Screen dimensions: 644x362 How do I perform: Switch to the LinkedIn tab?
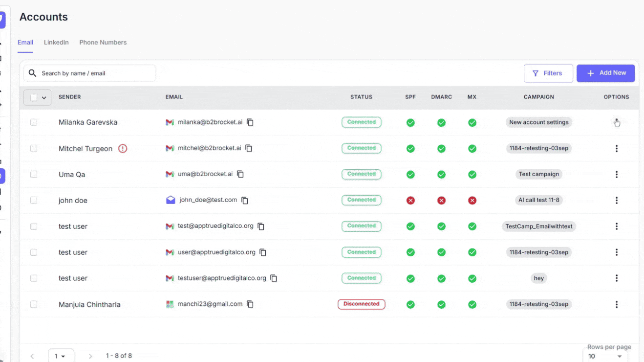(56, 43)
